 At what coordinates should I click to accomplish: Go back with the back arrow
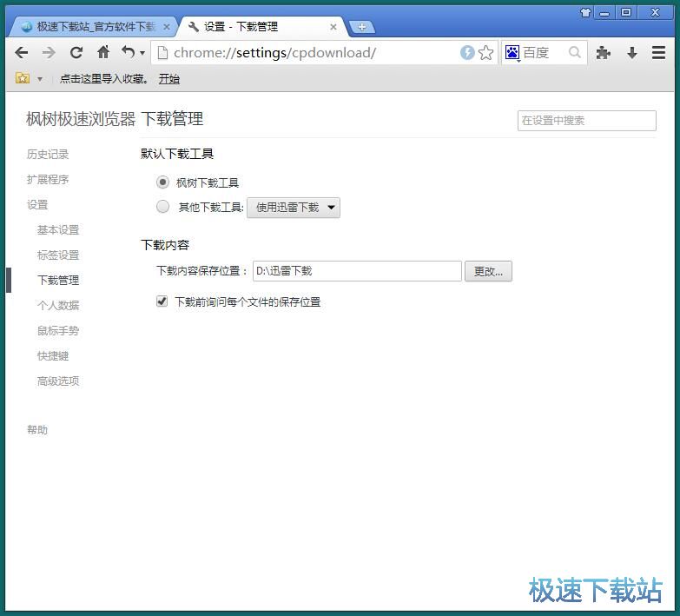click(21, 53)
